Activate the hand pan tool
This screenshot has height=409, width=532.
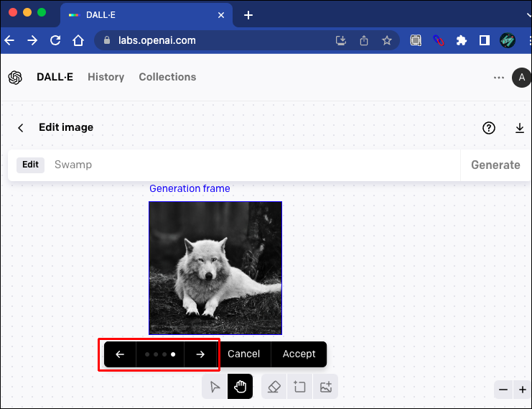[240, 387]
